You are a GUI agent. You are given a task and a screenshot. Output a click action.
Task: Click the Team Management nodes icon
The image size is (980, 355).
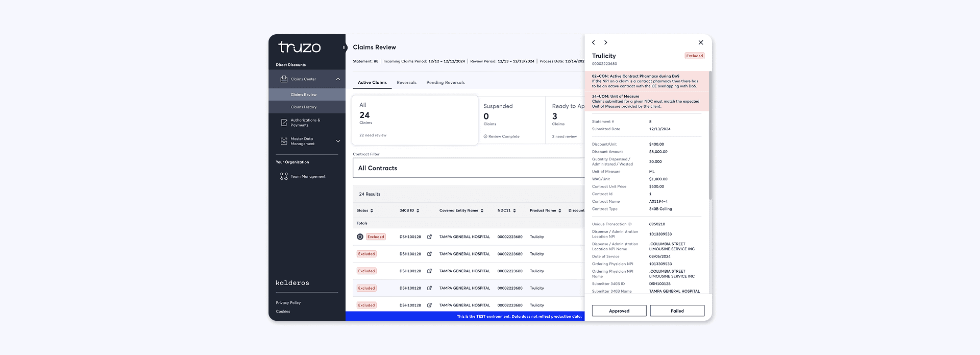pyautogui.click(x=284, y=176)
